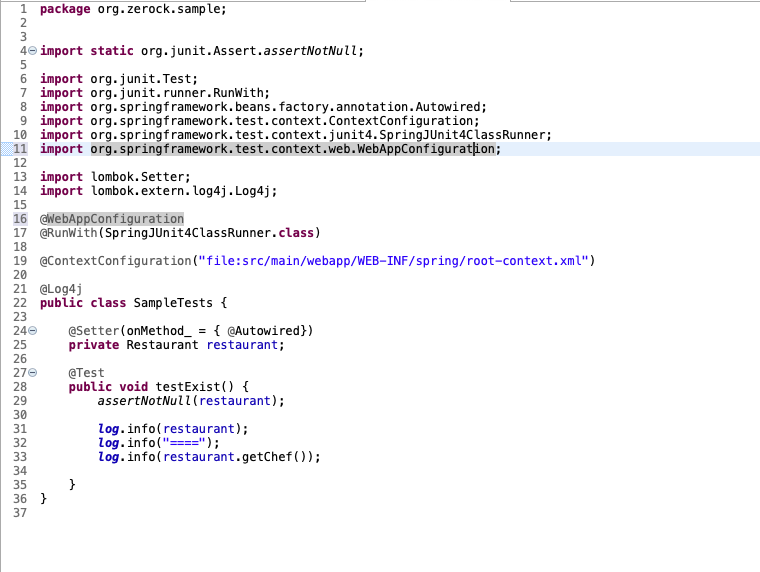The width and height of the screenshot is (760, 572).
Task: Click the @Log4j annotation
Action: point(61,289)
